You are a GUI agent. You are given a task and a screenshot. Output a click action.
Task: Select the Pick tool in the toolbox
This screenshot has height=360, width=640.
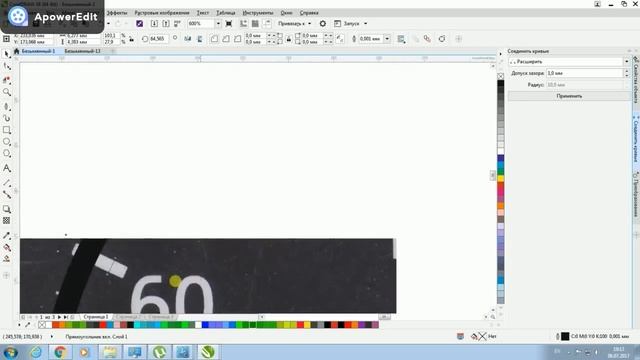pyautogui.click(x=7, y=54)
